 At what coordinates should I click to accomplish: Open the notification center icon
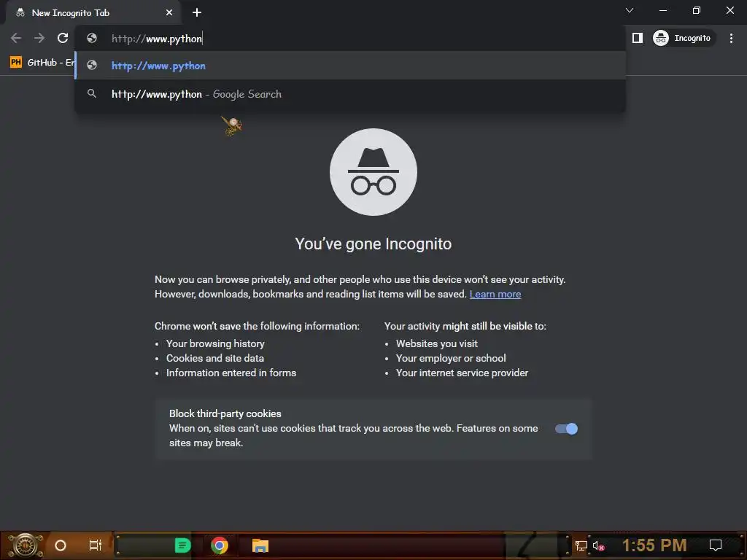(715, 545)
